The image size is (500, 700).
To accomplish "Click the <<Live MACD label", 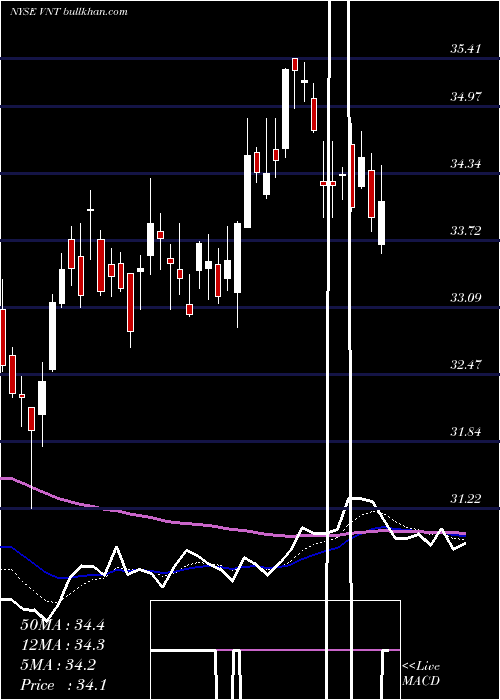I will (421, 673).
